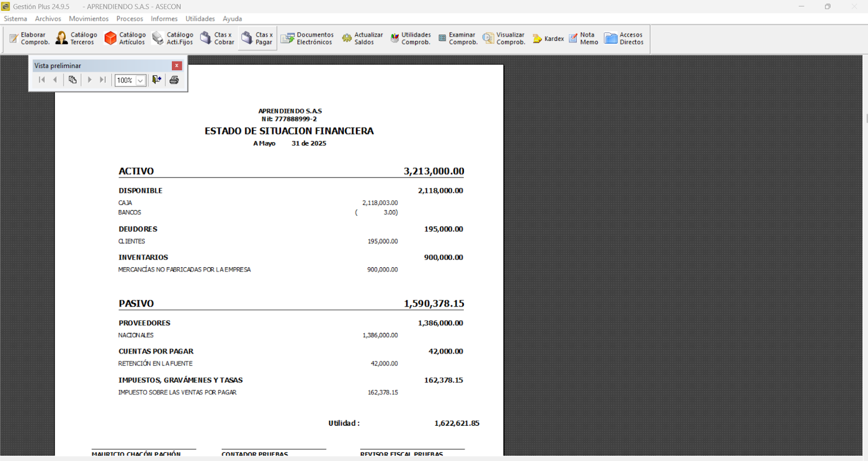The image size is (868, 461).
Task: Open Catálogo Artículos
Action: click(x=125, y=39)
